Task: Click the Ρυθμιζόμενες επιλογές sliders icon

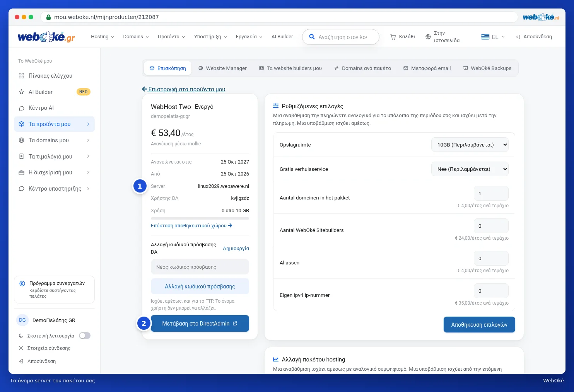Action: [276, 106]
